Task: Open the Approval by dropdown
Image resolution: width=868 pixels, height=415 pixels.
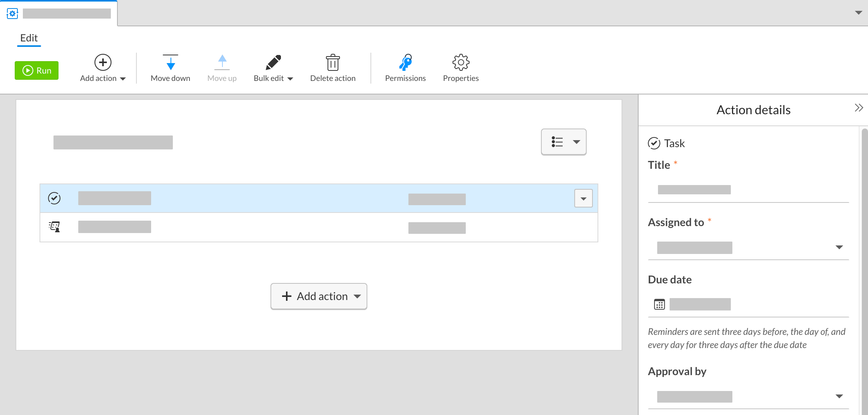Action: tap(839, 396)
